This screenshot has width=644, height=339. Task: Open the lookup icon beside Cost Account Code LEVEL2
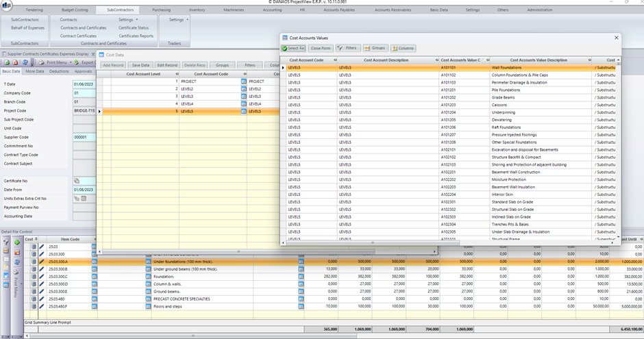[243, 89]
